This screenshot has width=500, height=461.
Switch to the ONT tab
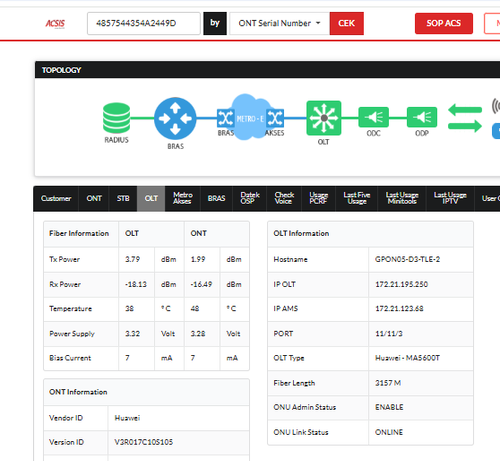click(94, 198)
